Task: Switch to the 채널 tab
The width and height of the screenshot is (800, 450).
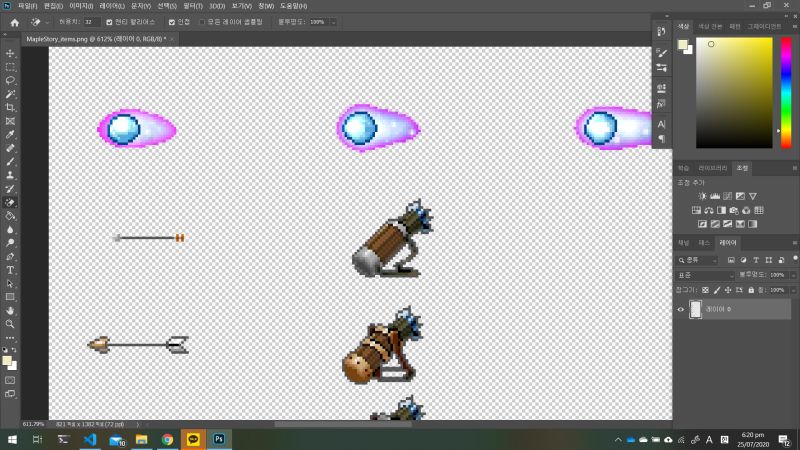Action: pos(684,243)
